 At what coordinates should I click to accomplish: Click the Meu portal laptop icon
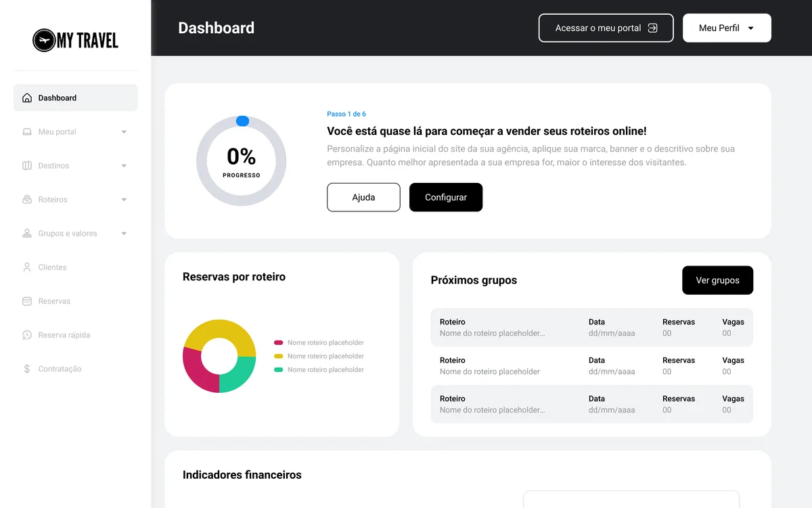27,131
